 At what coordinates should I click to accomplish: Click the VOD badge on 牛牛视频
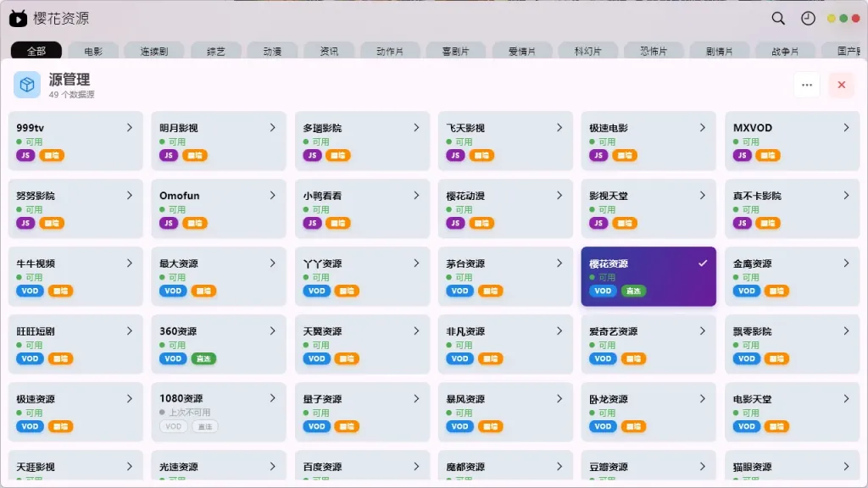coord(30,291)
